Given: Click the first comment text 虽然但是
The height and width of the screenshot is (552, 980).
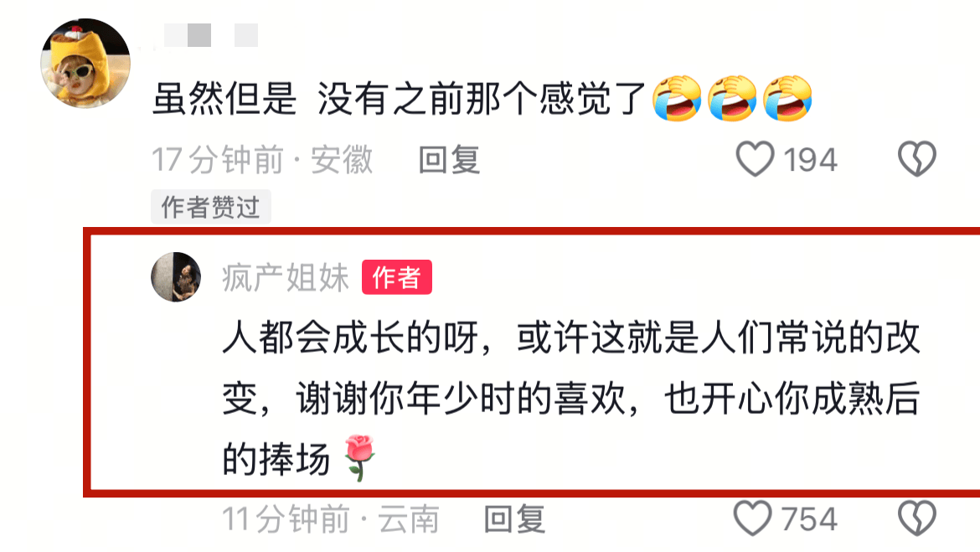Looking at the screenshot, I should (224, 99).
